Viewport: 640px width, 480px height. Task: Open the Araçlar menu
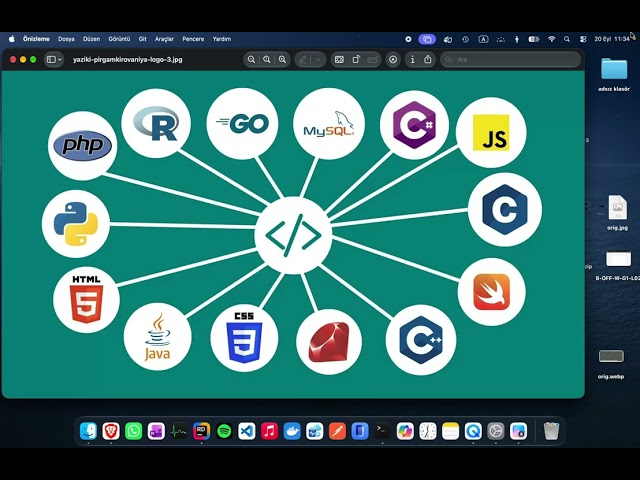(x=164, y=39)
